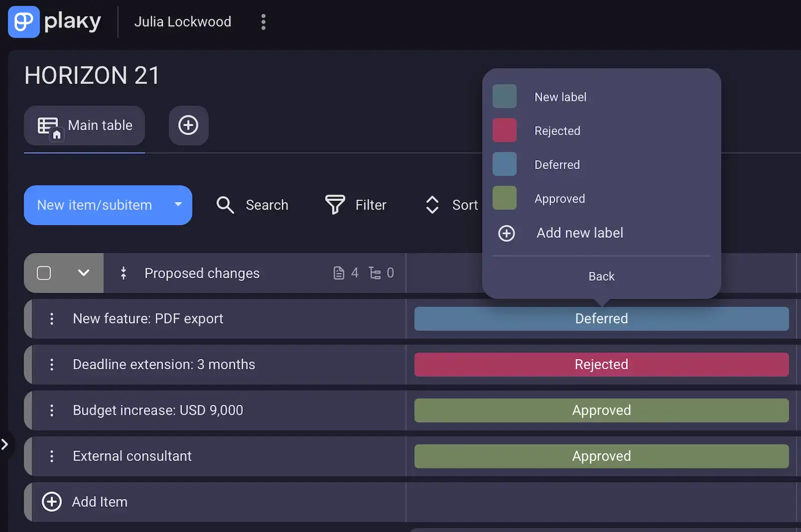Click the Sort label
Screen dimensions: 801x532
point(465,205)
